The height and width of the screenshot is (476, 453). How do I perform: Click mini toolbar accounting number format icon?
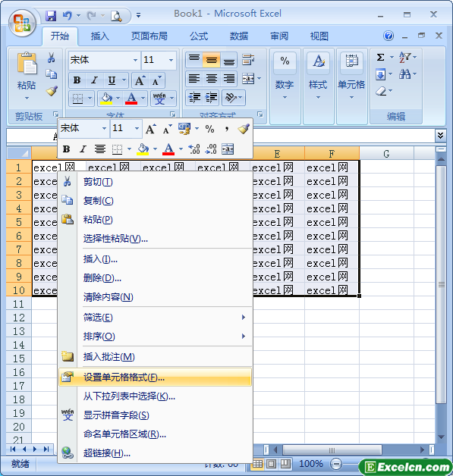click(x=184, y=129)
